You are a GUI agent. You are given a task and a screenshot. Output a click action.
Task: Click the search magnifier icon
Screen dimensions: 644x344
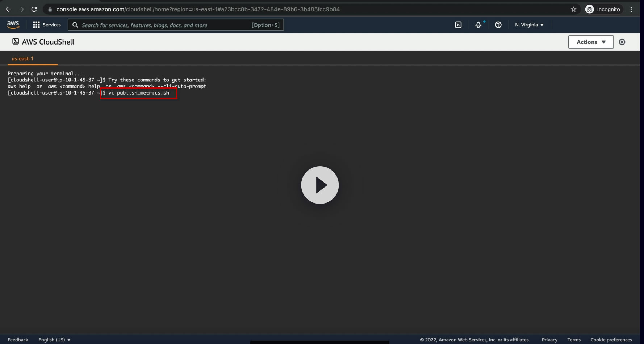(75, 25)
